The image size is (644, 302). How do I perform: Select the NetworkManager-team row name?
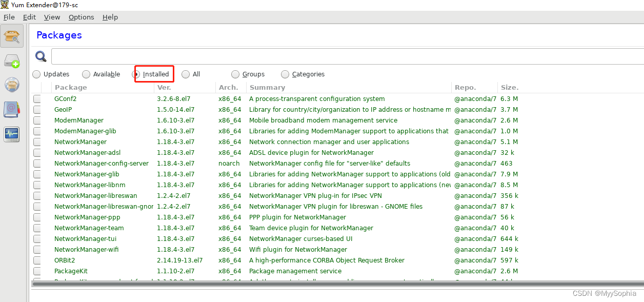coord(89,228)
